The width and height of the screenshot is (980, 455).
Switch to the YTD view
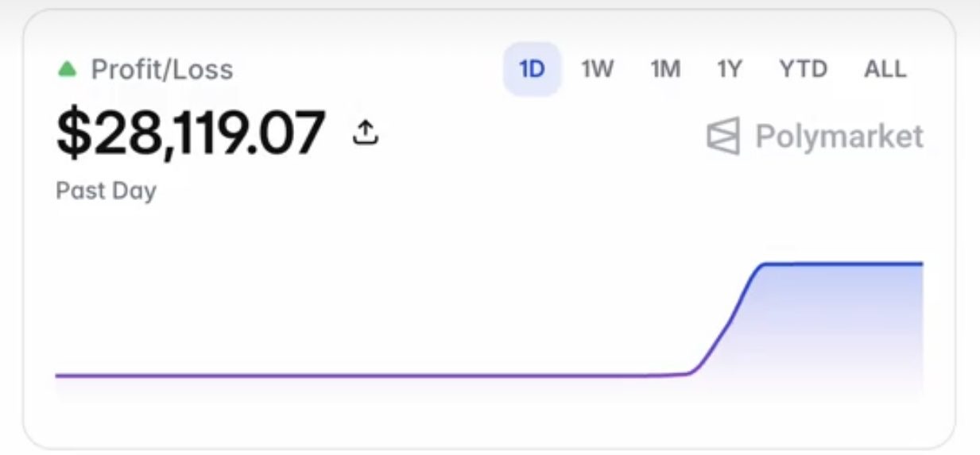click(803, 69)
